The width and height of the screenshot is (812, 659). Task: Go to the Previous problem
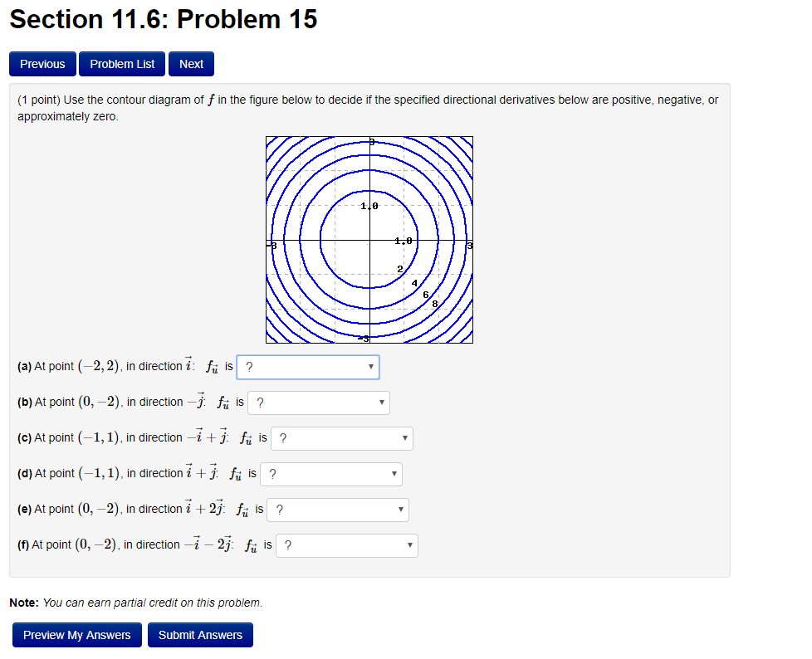click(42, 64)
